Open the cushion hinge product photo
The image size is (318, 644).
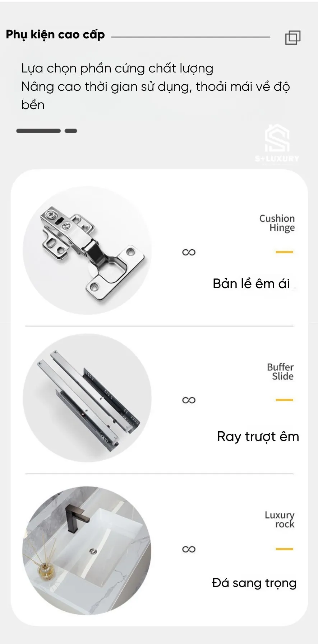click(x=87, y=250)
